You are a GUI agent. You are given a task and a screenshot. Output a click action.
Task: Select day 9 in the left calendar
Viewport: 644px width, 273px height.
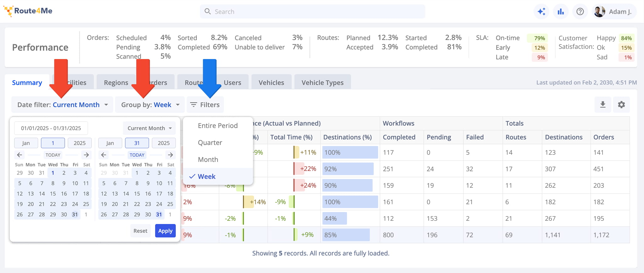(x=64, y=183)
